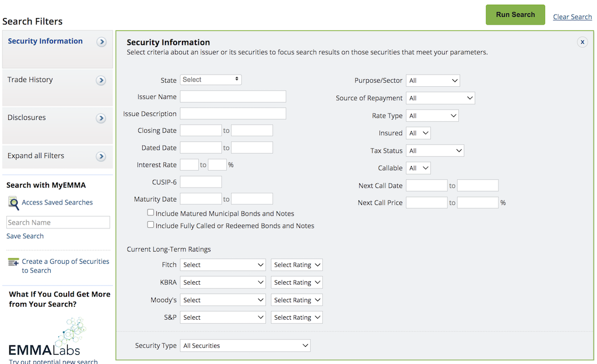Click the Issuer Name input field
597x364 pixels.
click(233, 96)
